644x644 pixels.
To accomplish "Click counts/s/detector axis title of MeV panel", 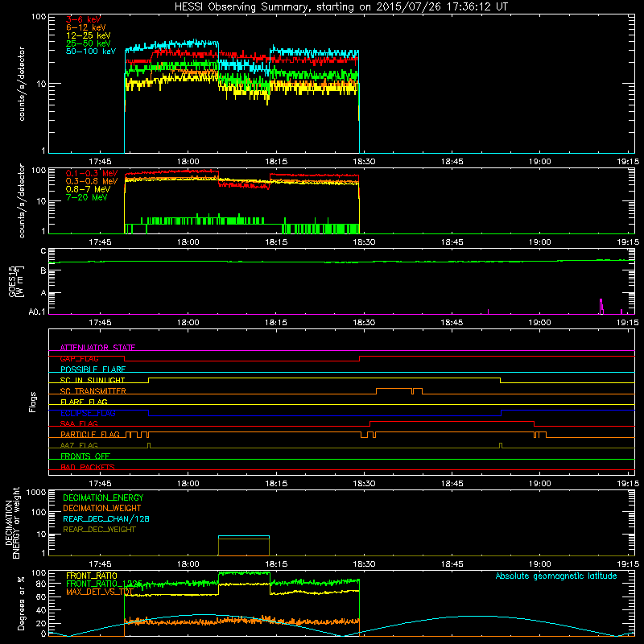I will pyautogui.click(x=22, y=200).
